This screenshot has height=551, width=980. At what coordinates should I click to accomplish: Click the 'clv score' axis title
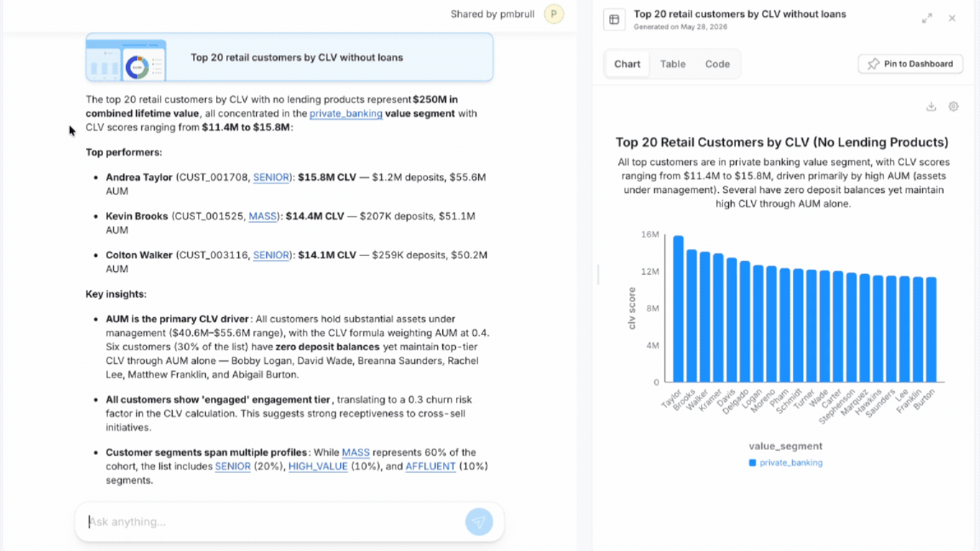[632, 309]
